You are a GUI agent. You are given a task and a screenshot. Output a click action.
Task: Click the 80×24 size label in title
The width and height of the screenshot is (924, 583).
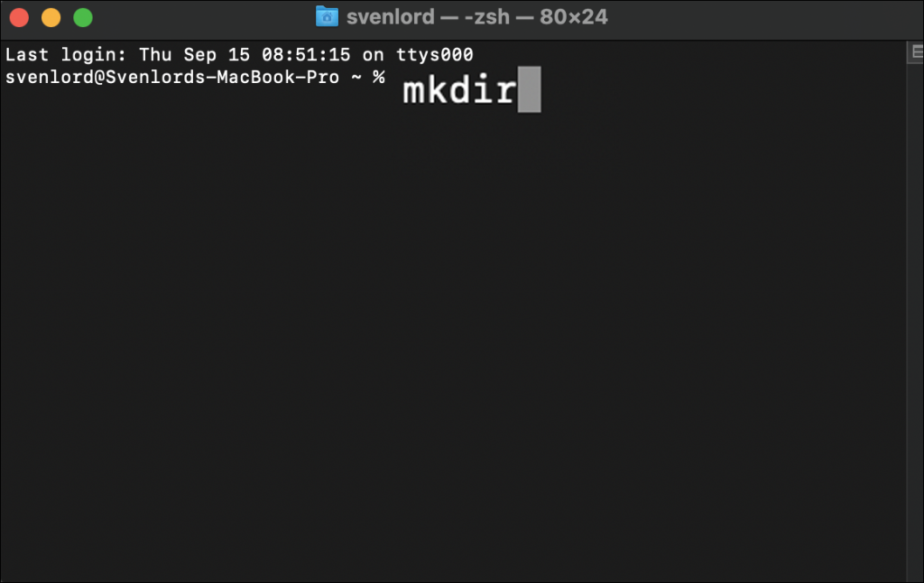coord(573,17)
